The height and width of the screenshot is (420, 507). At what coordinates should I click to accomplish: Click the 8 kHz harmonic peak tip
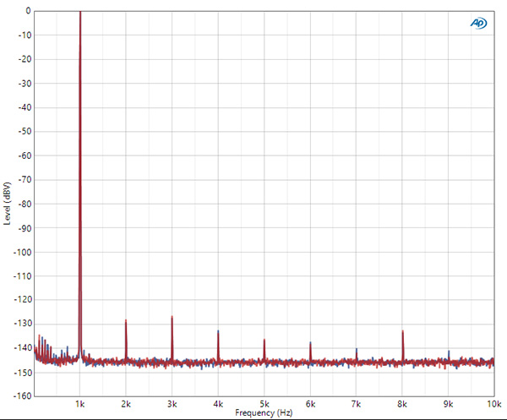(x=402, y=331)
